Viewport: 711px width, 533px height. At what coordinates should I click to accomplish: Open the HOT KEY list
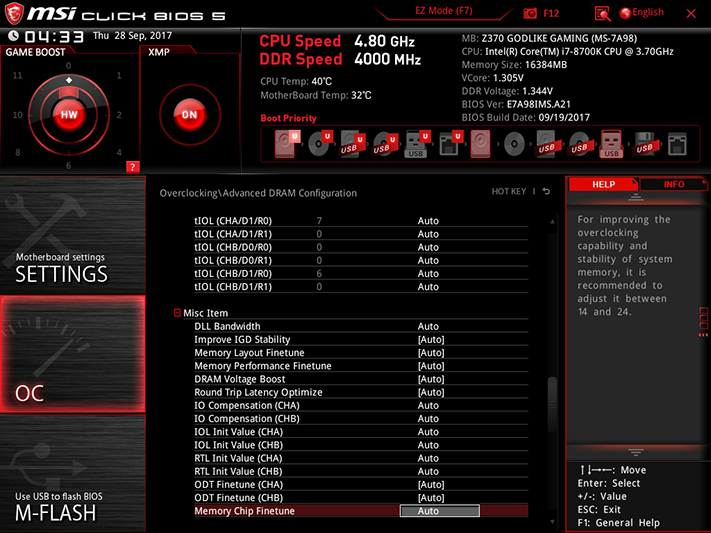pyautogui.click(x=509, y=191)
